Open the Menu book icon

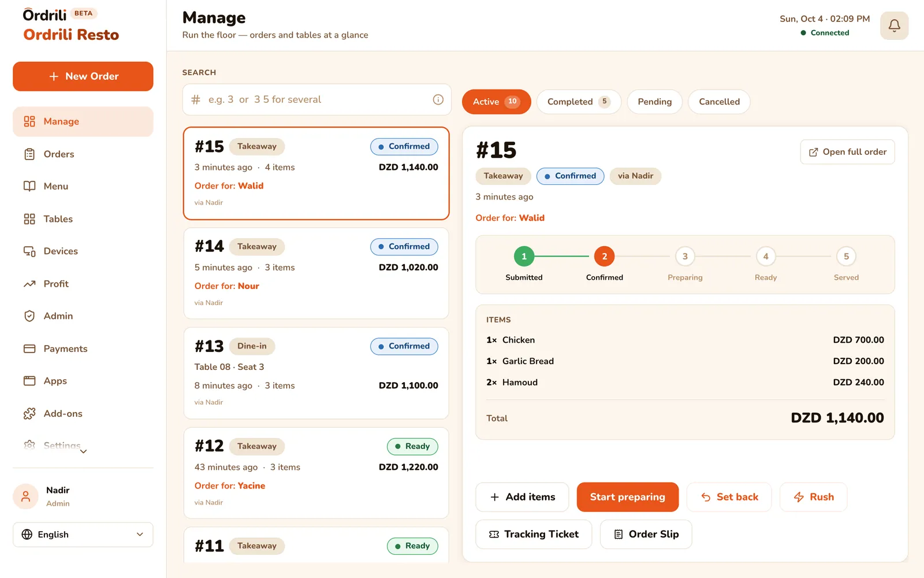pos(29,186)
